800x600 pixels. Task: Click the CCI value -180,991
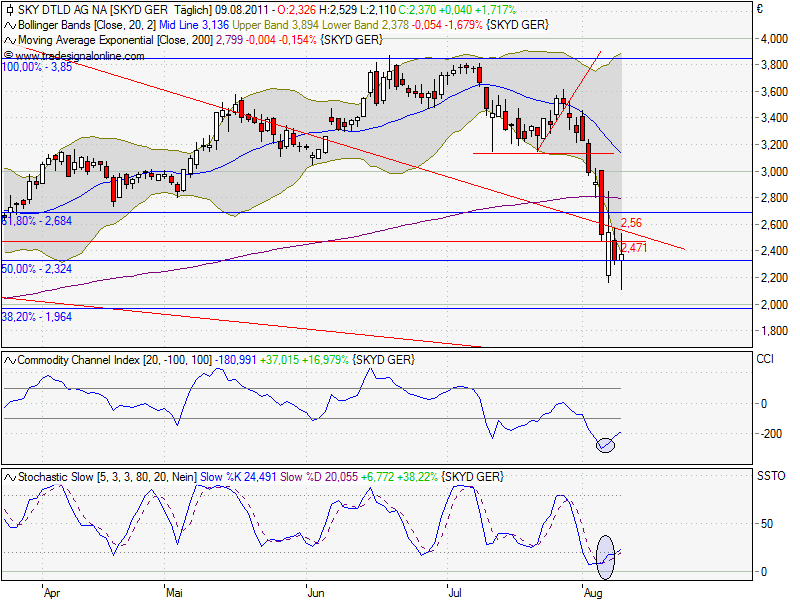pyautogui.click(x=236, y=360)
